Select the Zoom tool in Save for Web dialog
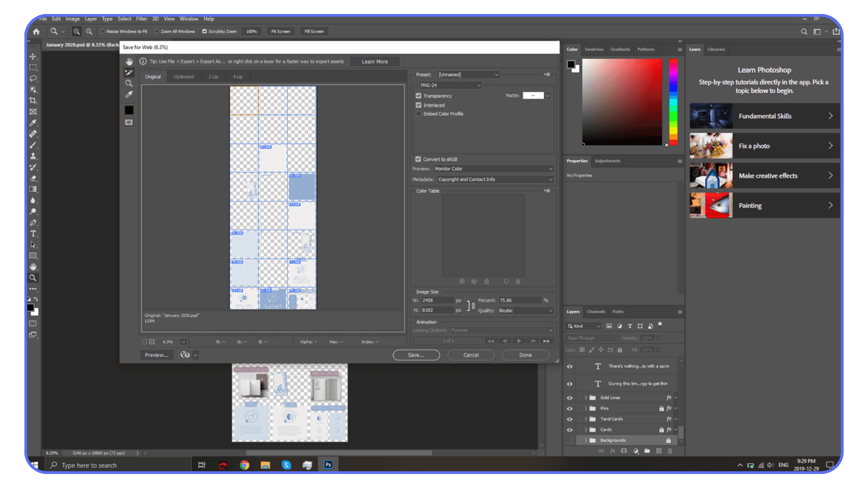Screen dimensions: 868x488 129,84
